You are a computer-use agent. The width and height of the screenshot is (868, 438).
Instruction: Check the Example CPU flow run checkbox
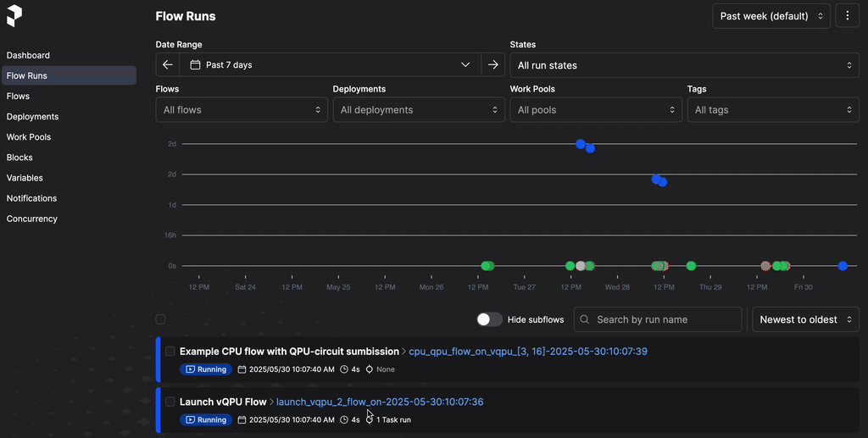point(170,352)
